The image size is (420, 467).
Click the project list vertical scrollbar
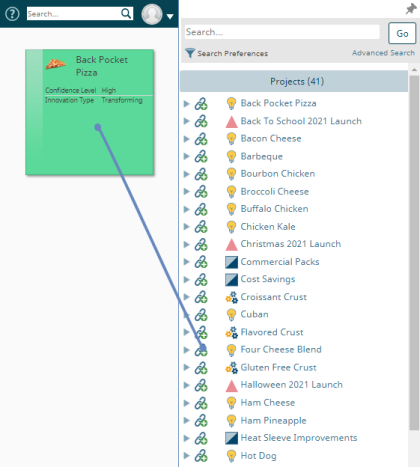414,253
